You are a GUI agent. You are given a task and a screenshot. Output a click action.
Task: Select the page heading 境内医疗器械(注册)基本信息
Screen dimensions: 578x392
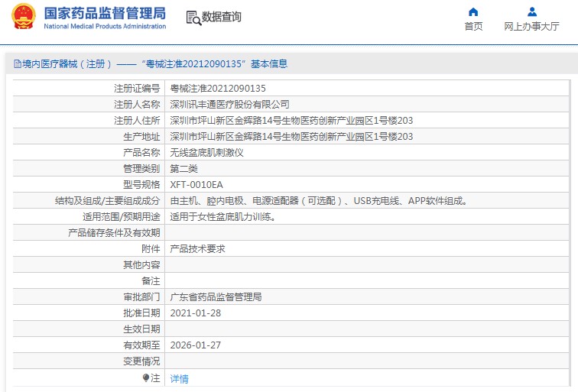[154, 64]
